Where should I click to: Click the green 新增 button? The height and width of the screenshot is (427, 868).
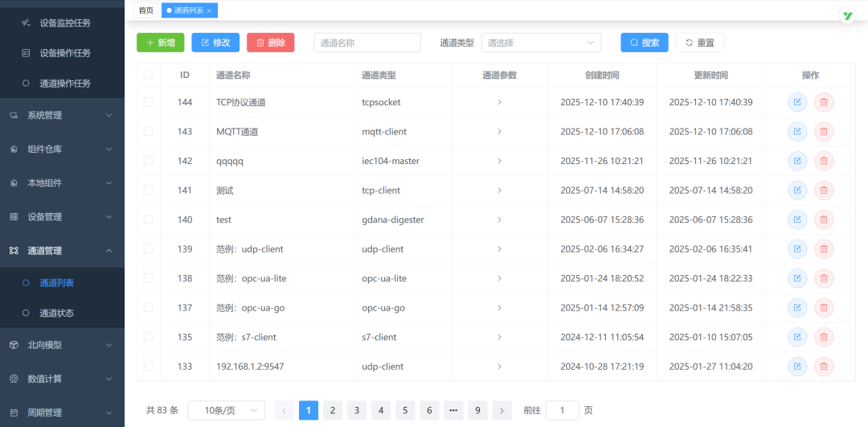click(x=161, y=43)
